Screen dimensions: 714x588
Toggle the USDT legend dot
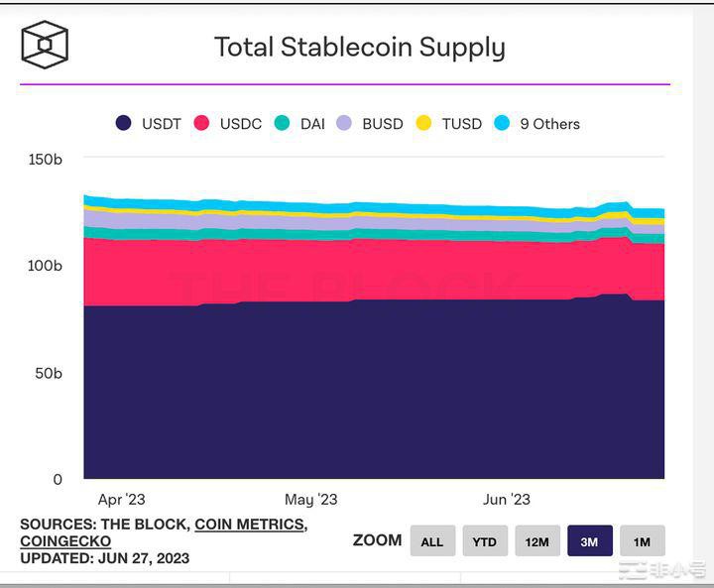tap(124, 124)
